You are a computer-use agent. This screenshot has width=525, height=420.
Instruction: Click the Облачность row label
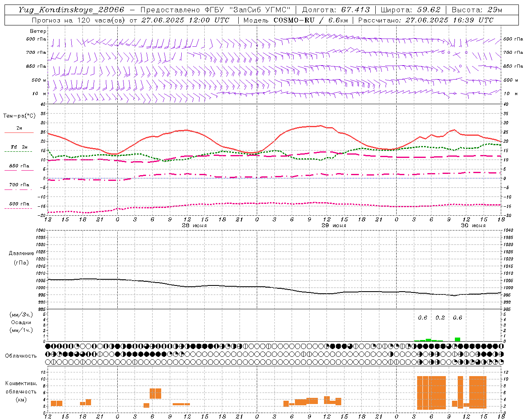pyautogui.click(x=21, y=356)
